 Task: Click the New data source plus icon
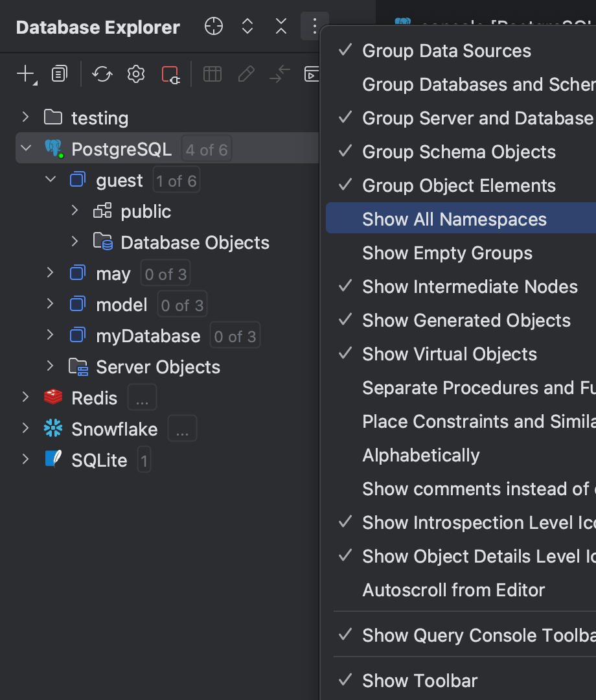coord(23,73)
